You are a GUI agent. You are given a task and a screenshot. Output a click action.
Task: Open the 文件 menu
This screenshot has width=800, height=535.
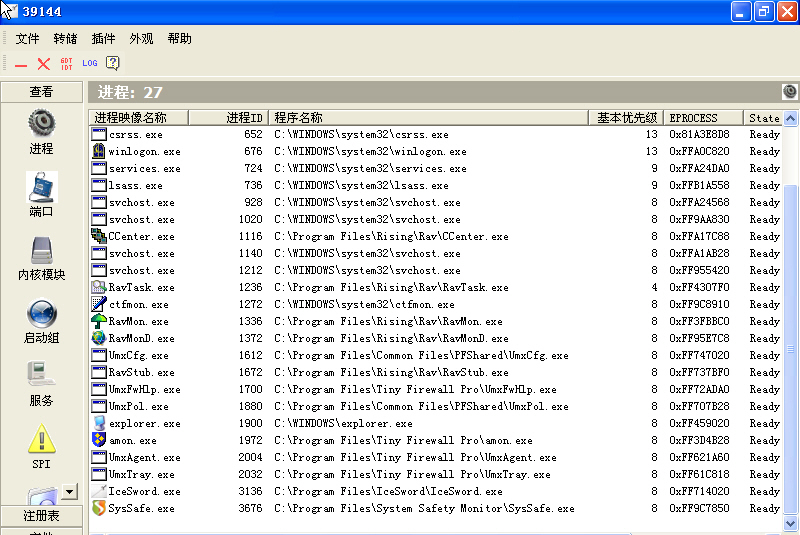pyautogui.click(x=27, y=39)
